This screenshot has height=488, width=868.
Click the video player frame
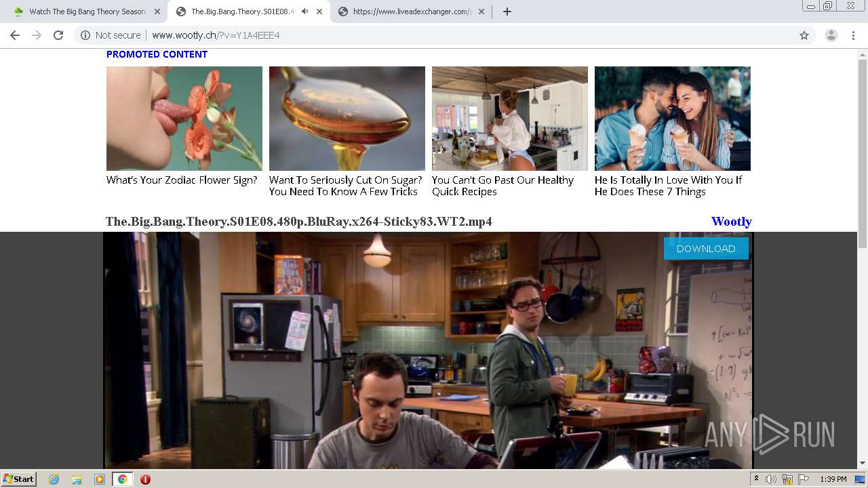pos(428,350)
